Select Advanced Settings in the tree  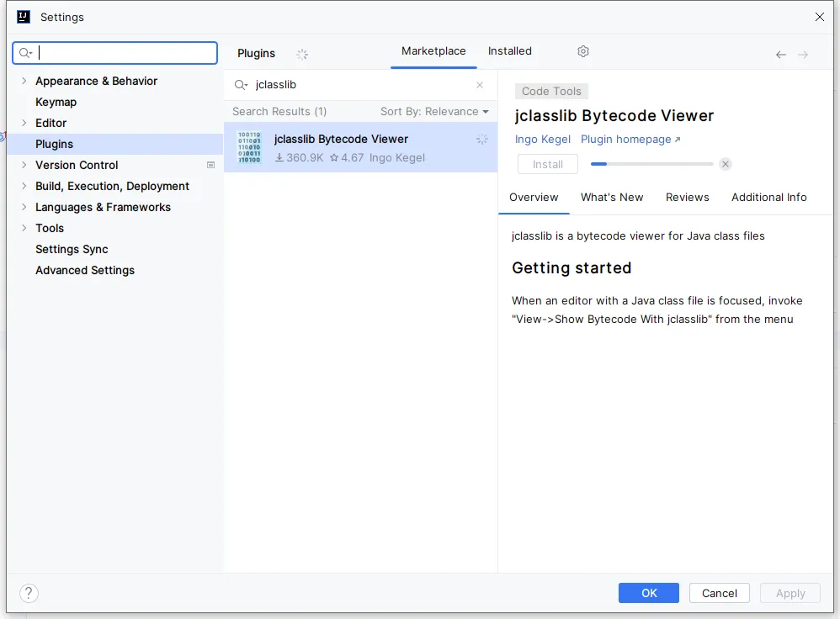[85, 270]
